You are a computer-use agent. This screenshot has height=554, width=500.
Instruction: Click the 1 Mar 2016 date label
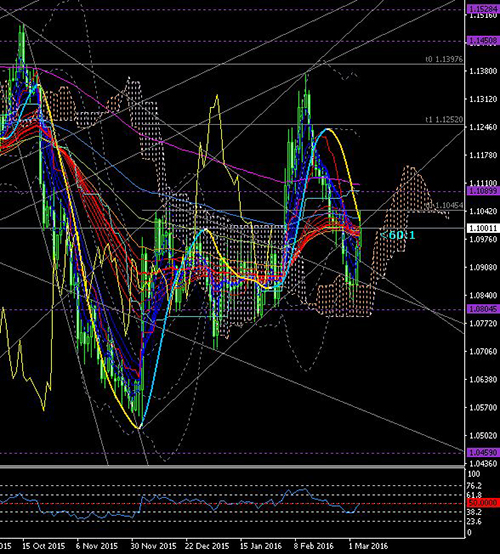coord(368,546)
